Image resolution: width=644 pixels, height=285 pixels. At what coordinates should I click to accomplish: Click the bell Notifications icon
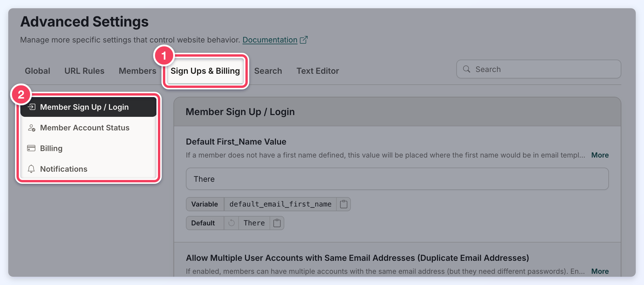(x=31, y=169)
